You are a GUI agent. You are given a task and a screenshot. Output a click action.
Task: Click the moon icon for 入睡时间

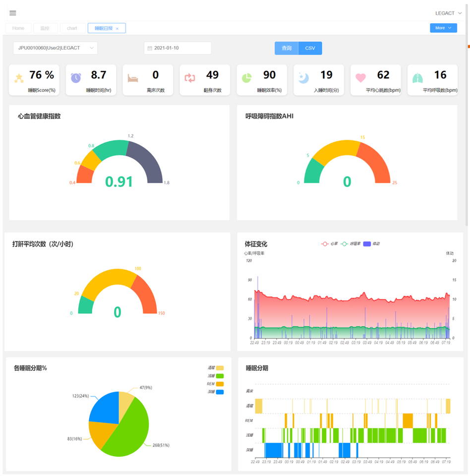(x=304, y=78)
